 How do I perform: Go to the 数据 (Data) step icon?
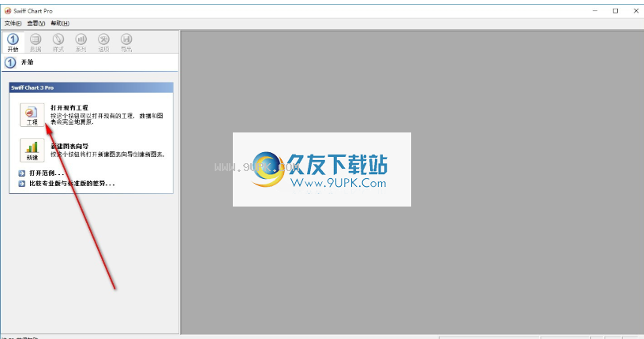point(36,43)
